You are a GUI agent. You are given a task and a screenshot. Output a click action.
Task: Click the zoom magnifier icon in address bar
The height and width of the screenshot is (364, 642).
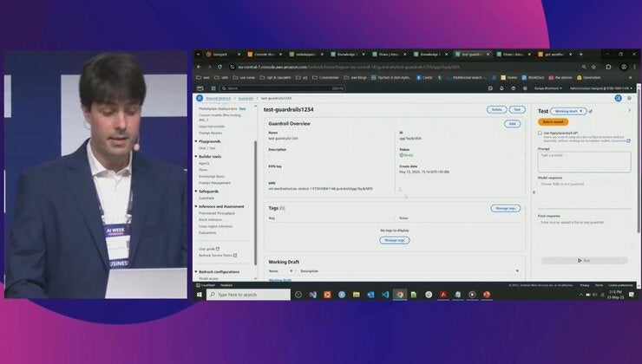584,67
